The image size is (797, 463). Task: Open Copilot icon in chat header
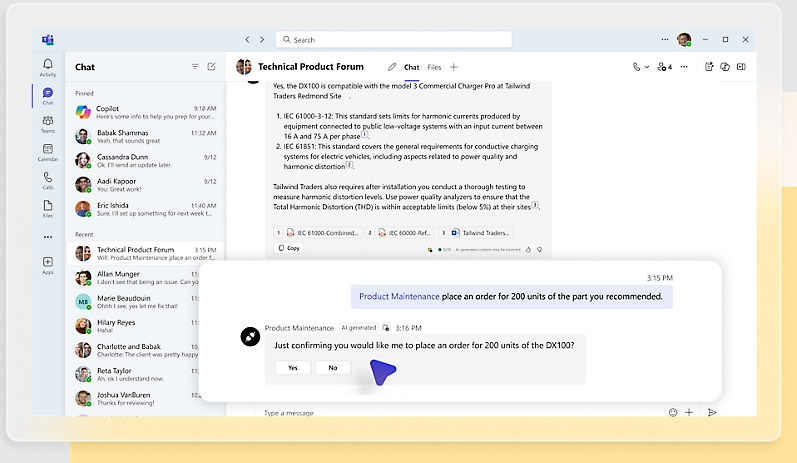(x=725, y=67)
